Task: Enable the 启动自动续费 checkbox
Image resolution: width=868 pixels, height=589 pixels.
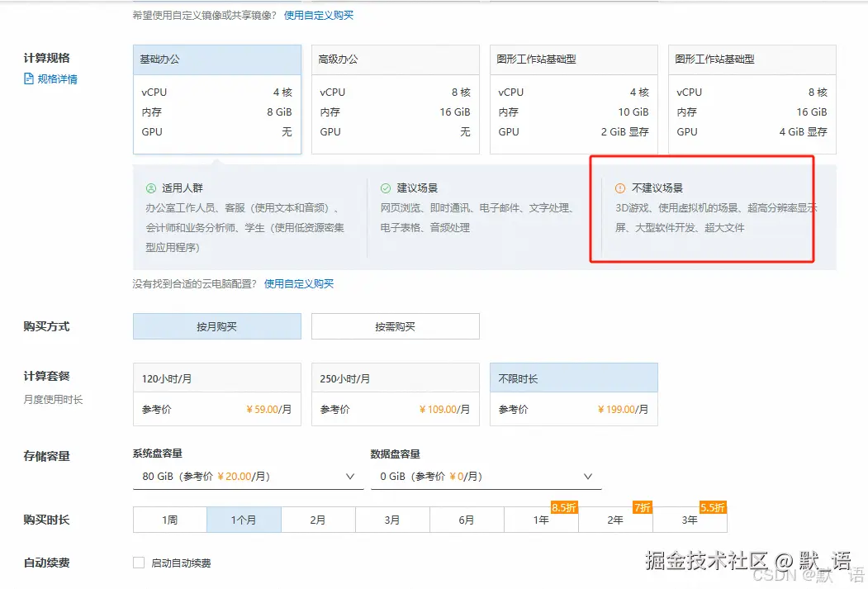Action: [139, 563]
